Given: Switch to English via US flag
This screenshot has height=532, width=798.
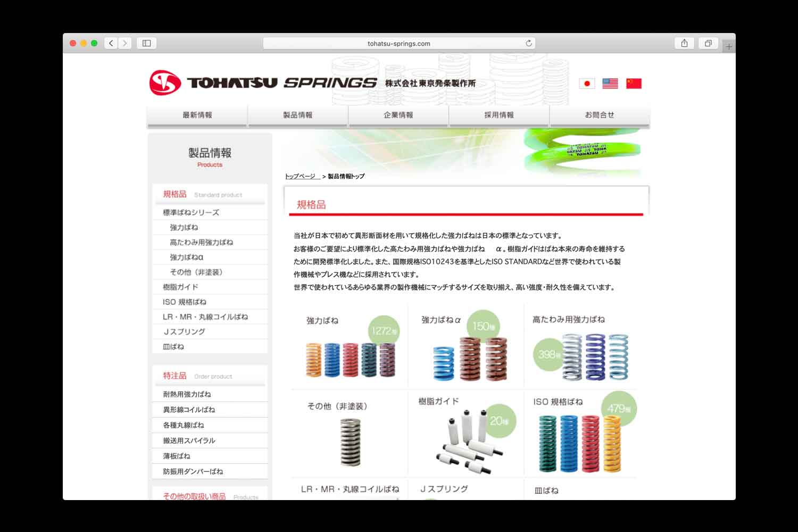Looking at the screenshot, I should coord(610,84).
